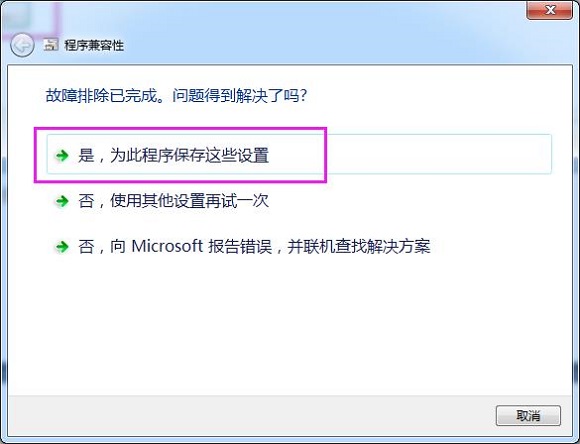Click empty right side of the highlighted option box
This screenshot has height=444, width=580.
(438, 154)
